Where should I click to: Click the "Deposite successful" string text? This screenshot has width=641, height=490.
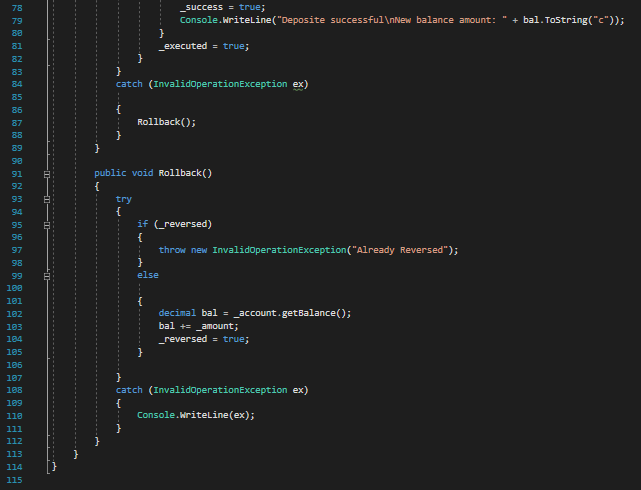(333, 20)
